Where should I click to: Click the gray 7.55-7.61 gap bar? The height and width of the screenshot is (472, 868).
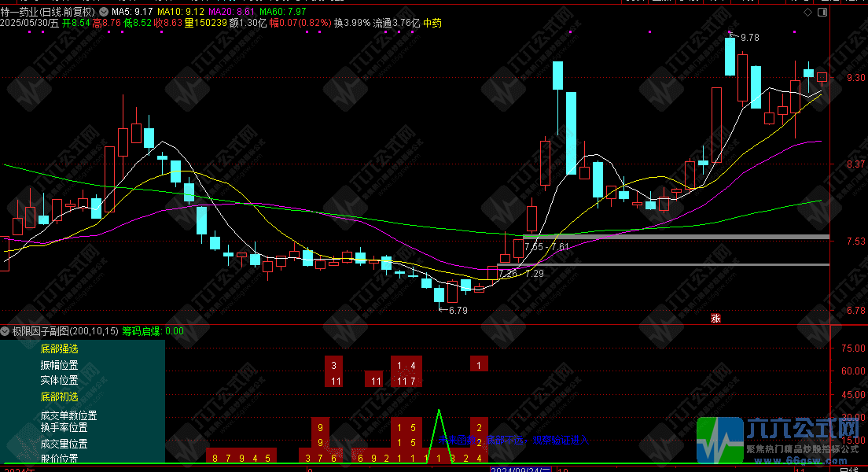[x=676, y=236]
